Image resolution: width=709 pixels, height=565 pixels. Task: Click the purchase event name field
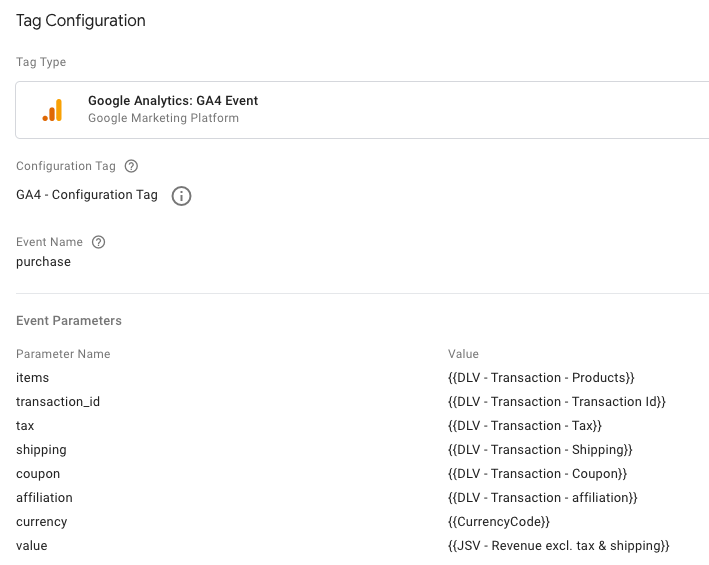click(x=44, y=262)
